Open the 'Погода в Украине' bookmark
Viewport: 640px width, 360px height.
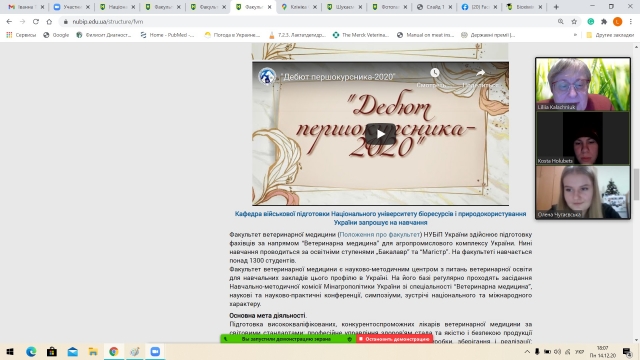tap(232, 35)
